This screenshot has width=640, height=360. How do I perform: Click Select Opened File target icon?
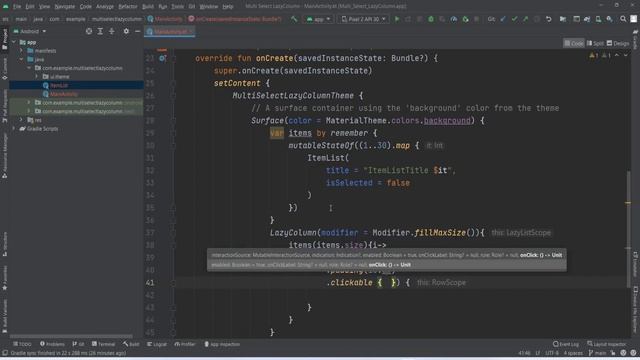(89, 31)
